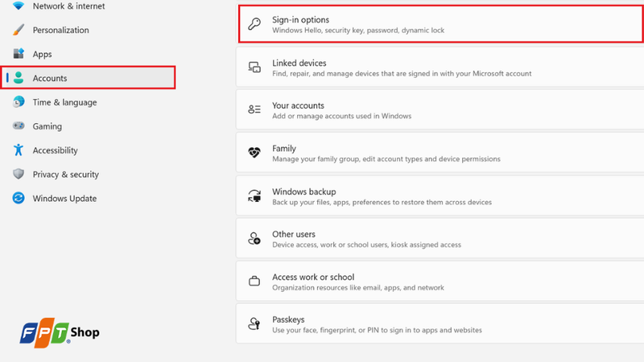Click the Family heart icon

click(x=254, y=153)
